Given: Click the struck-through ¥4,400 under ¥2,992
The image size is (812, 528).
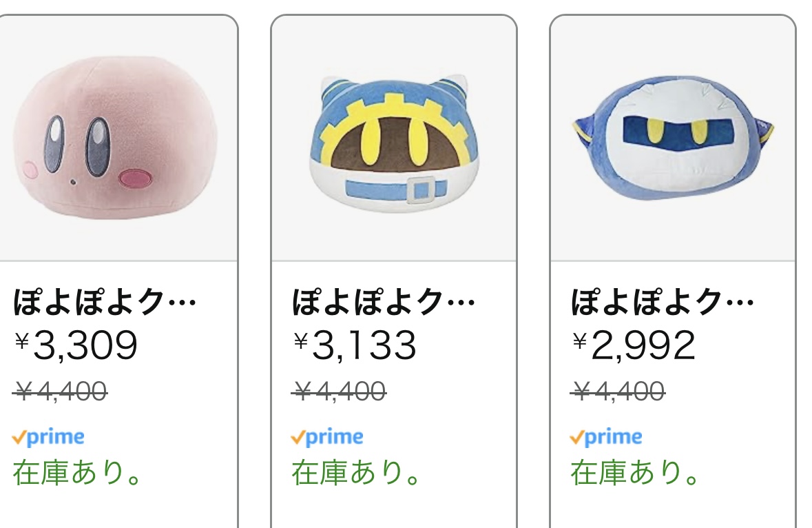Looking at the screenshot, I should pos(619,392).
